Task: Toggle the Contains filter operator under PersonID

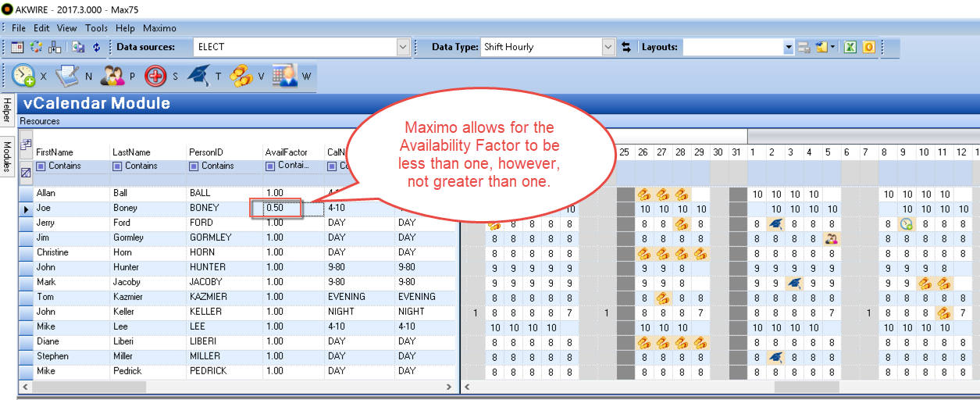Action: click(194, 166)
